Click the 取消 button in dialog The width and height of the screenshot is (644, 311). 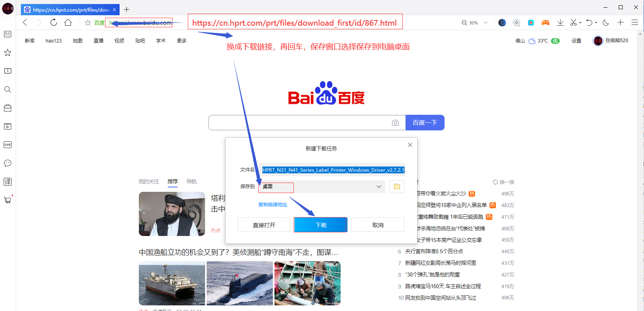tap(378, 225)
